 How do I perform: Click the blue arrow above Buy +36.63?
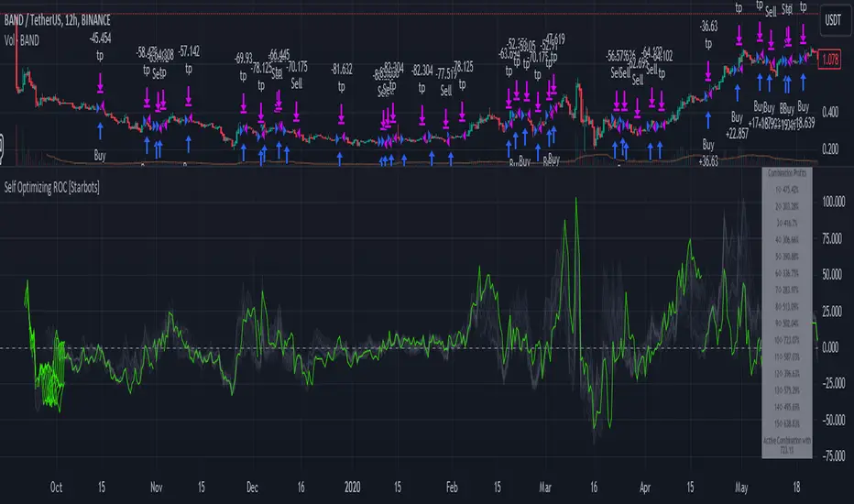click(x=707, y=119)
